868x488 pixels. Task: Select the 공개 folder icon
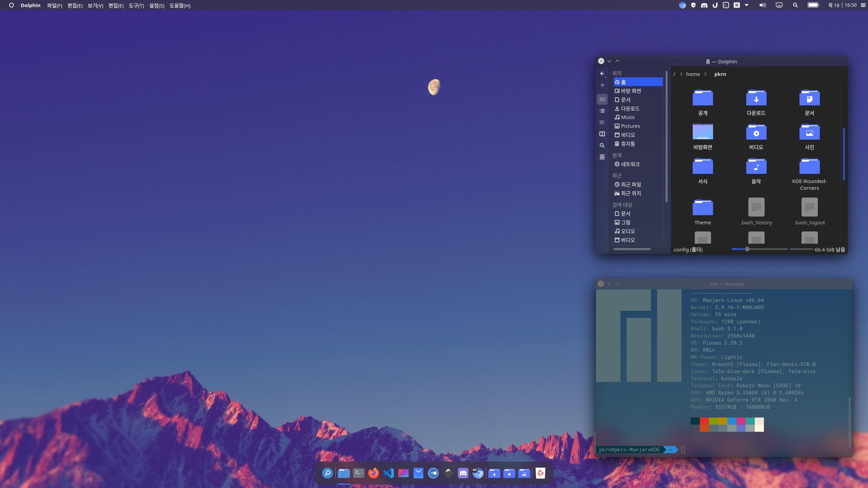(x=703, y=98)
